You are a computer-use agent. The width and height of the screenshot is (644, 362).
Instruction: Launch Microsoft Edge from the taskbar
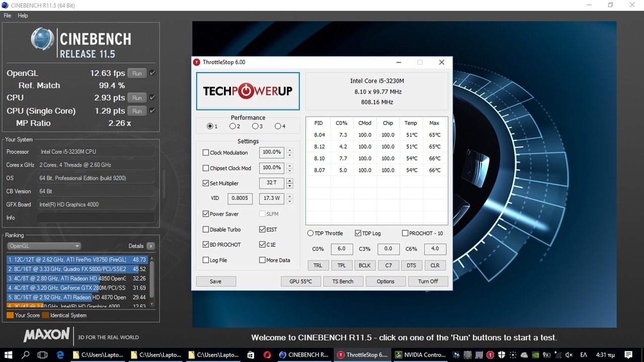(60, 354)
